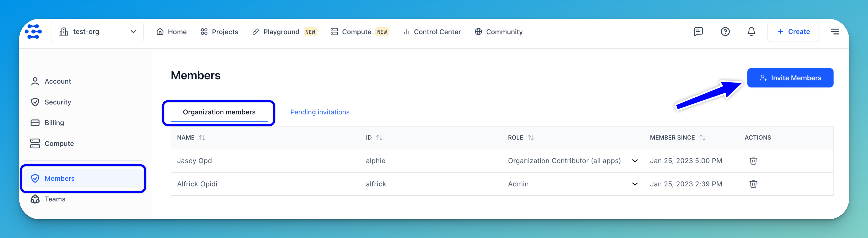Screen dimensions: 868x238
Task: Click the Invite Members button
Action: 790,78
